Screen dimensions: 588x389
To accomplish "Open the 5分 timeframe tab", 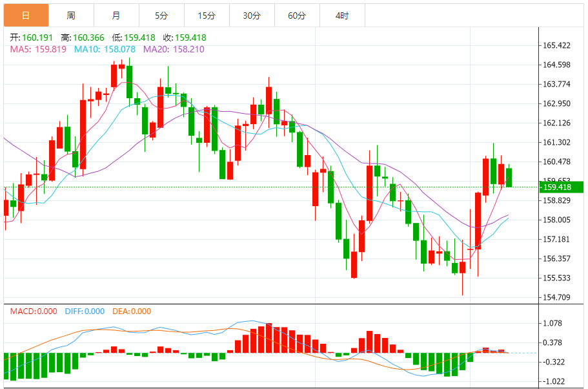I will click(x=161, y=16).
